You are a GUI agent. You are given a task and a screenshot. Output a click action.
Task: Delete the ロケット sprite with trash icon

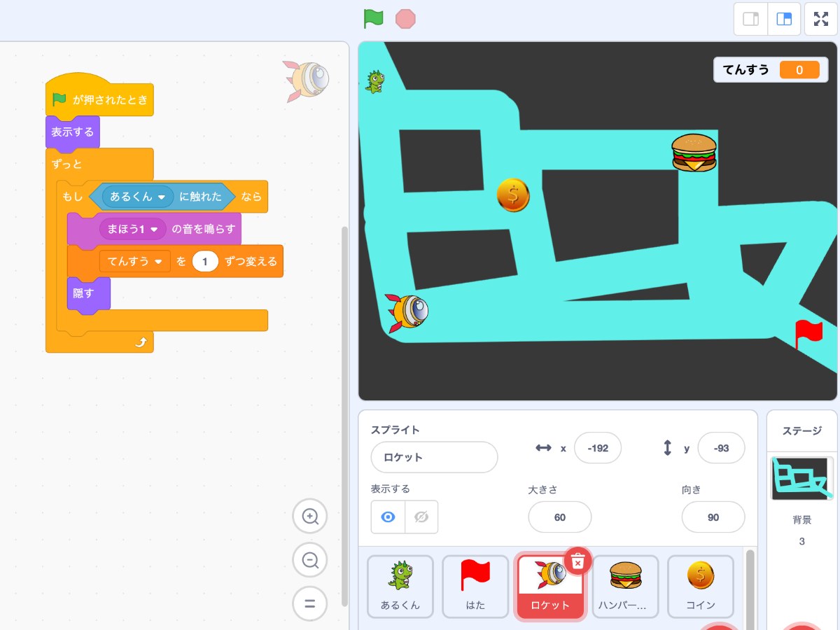pos(578,561)
